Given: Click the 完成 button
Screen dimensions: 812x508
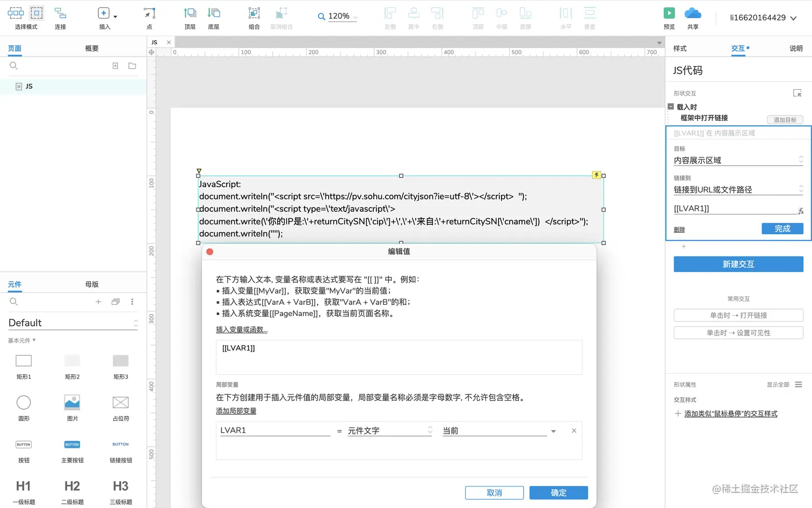Looking at the screenshot, I should pyautogui.click(x=782, y=228).
